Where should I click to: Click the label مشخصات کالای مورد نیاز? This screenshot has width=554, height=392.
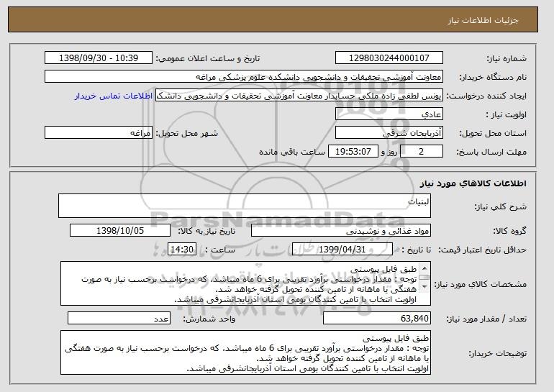pos(480,284)
